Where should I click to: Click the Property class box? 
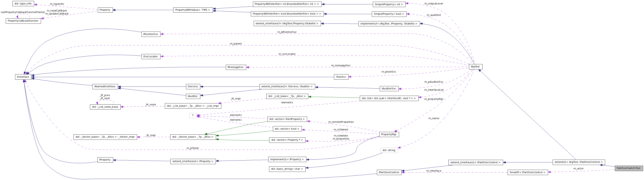[x=105, y=10]
